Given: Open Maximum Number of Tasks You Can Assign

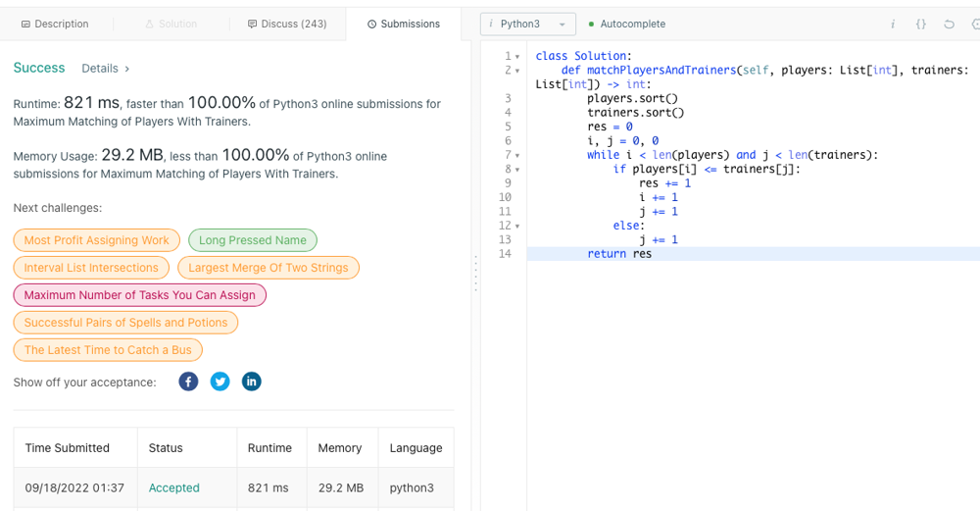Looking at the screenshot, I should pos(139,295).
